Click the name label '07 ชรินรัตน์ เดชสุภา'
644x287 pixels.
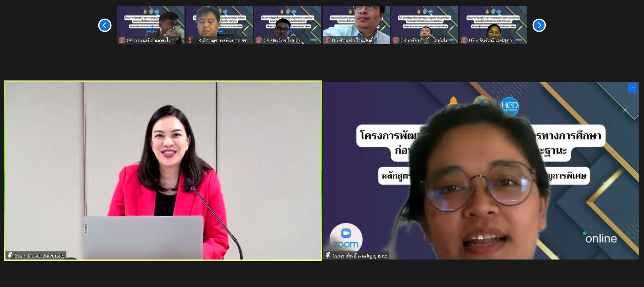(x=490, y=41)
